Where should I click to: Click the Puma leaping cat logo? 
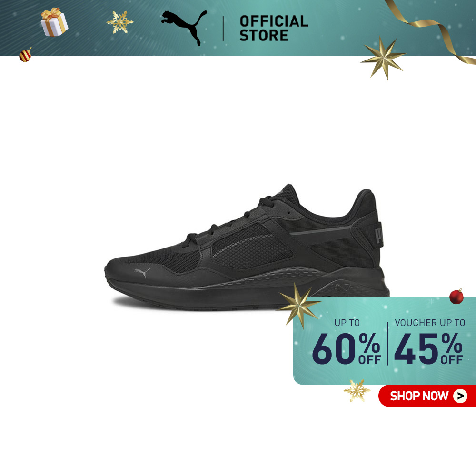pos(184,28)
